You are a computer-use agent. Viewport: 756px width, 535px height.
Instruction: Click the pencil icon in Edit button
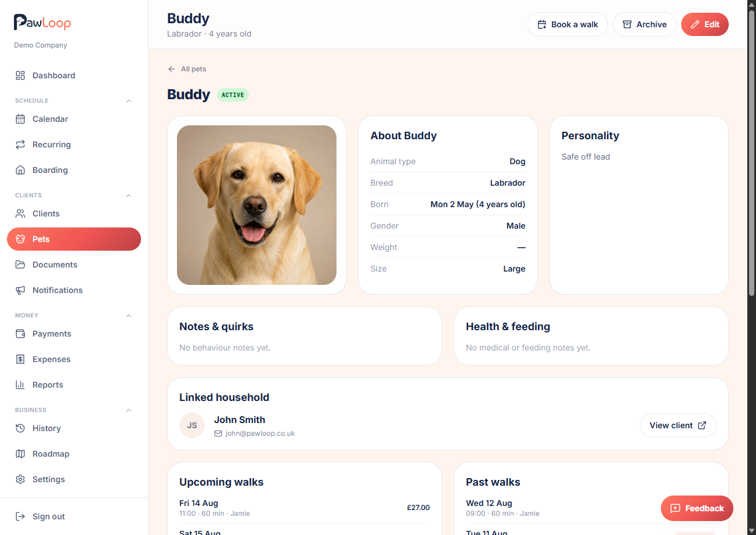(x=695, y=24)
